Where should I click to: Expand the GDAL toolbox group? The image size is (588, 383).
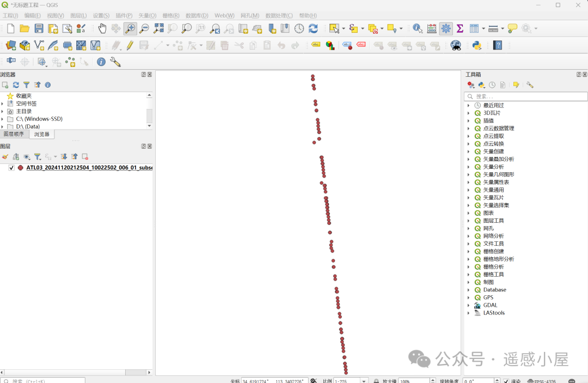(468, 305)
